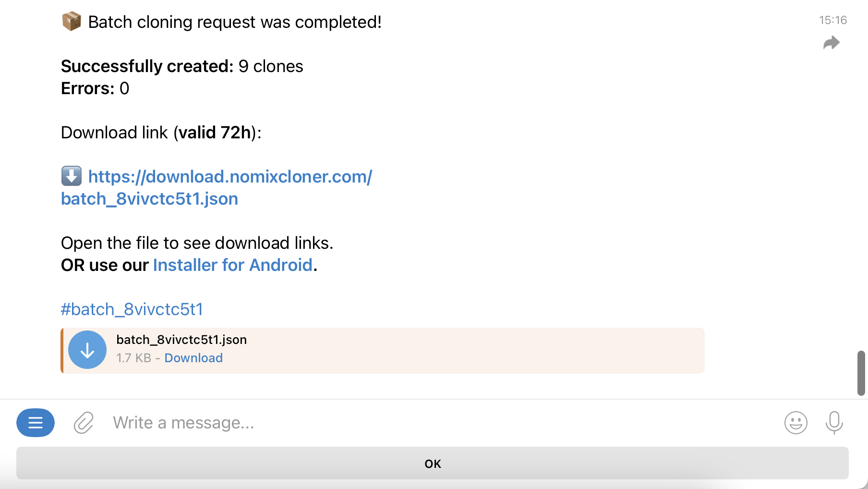Click Download text in file attachment
Viewport: 868px width, 489px height.
(x=193, y=358)
